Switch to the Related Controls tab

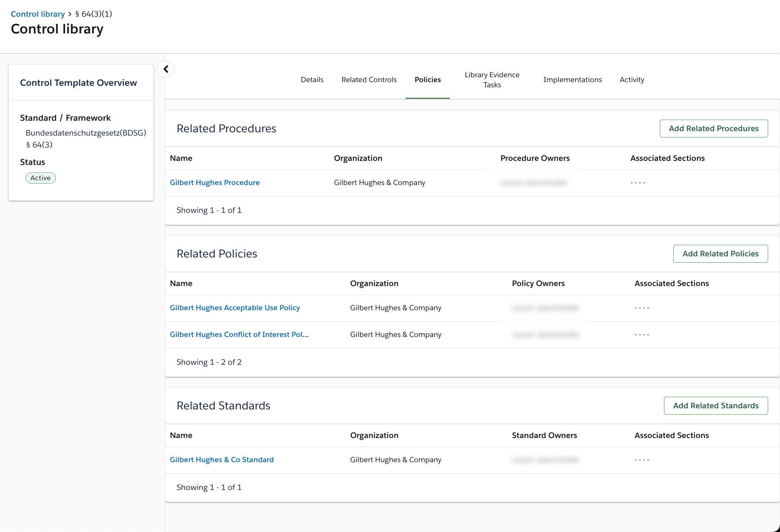(369, 80)
